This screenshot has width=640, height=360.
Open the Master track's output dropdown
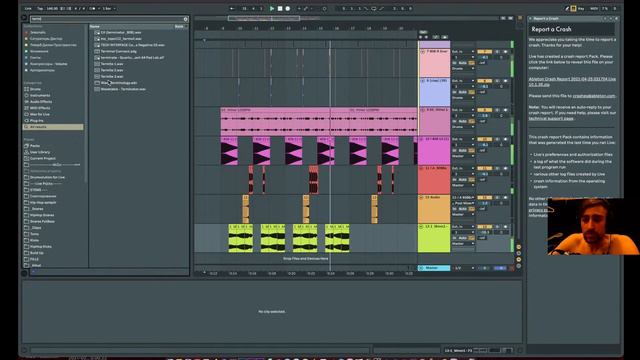tap(464, 268)
